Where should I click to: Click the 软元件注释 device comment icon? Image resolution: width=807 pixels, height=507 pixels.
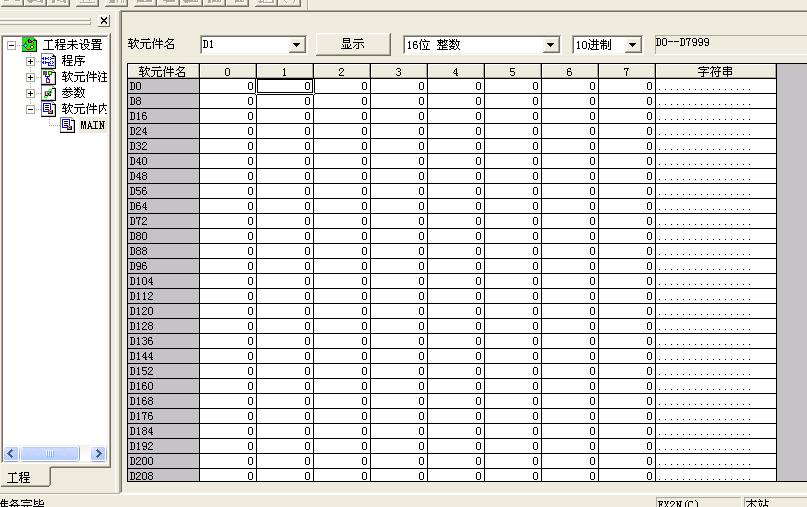pyautogui.click(x=49, y=77)
